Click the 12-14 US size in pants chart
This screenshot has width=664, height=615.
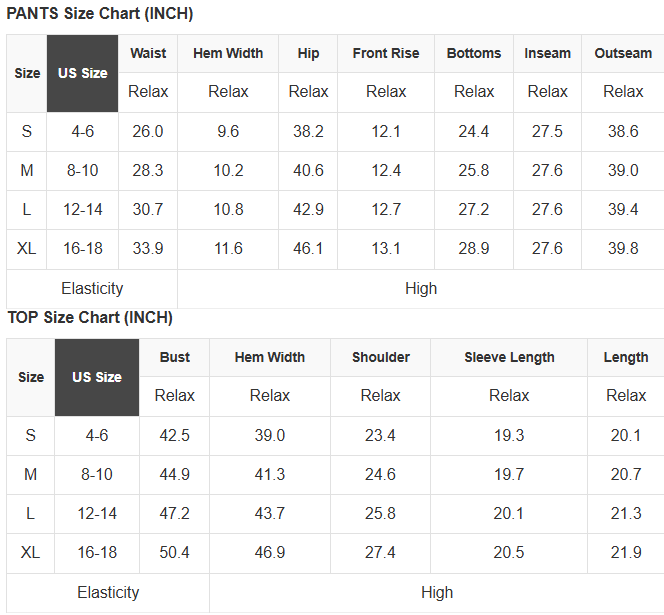pos(82,209)
